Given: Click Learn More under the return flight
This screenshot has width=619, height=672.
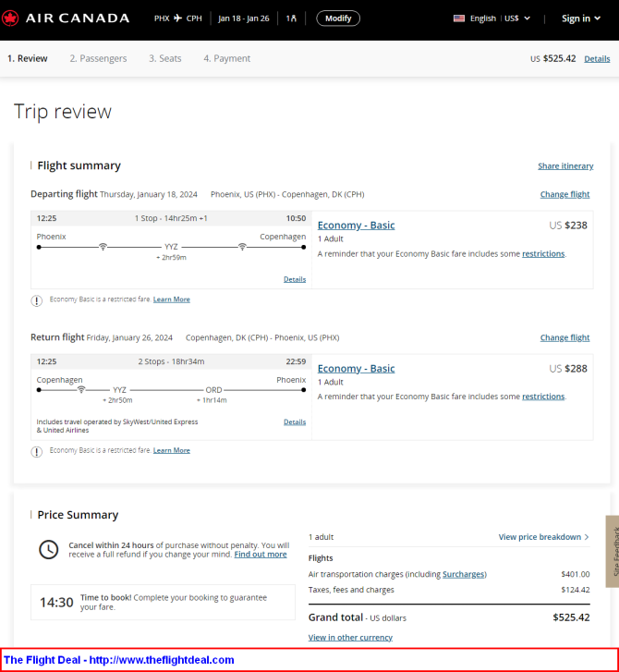Looking at the screenshot, I should coord(171,450).
